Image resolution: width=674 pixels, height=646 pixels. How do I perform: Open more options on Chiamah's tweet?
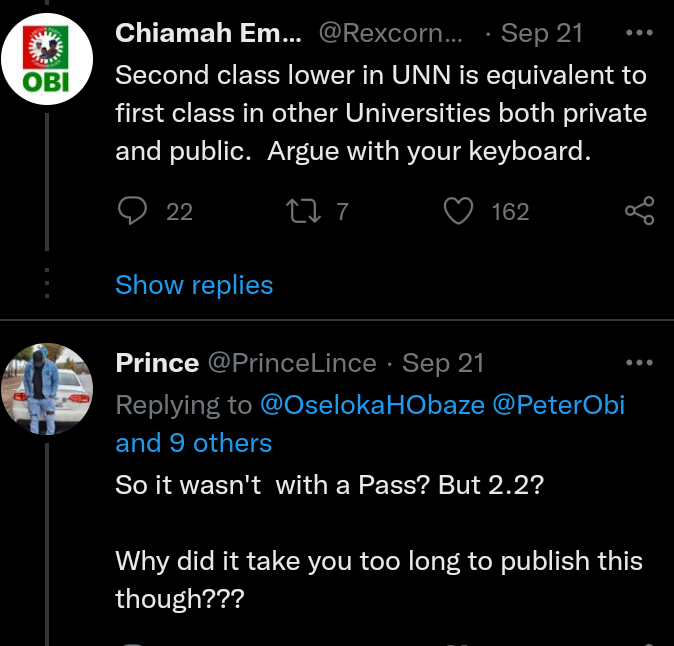tap(637, 32)
